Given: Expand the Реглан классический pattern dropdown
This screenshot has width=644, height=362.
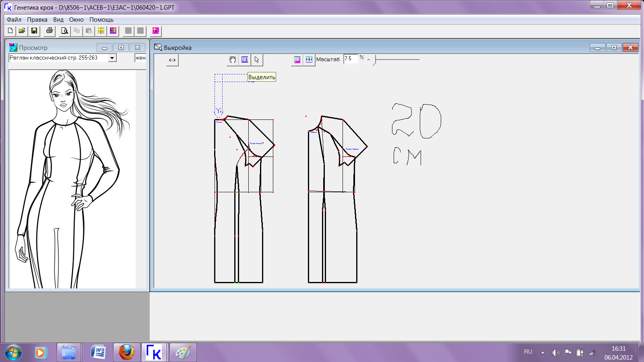Looking at the screenshot, I should [112, 58].
